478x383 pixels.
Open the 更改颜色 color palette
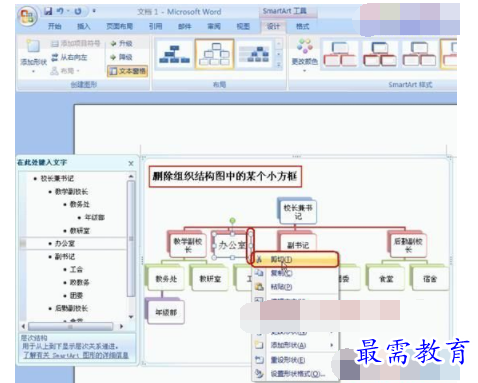[304, 55]
